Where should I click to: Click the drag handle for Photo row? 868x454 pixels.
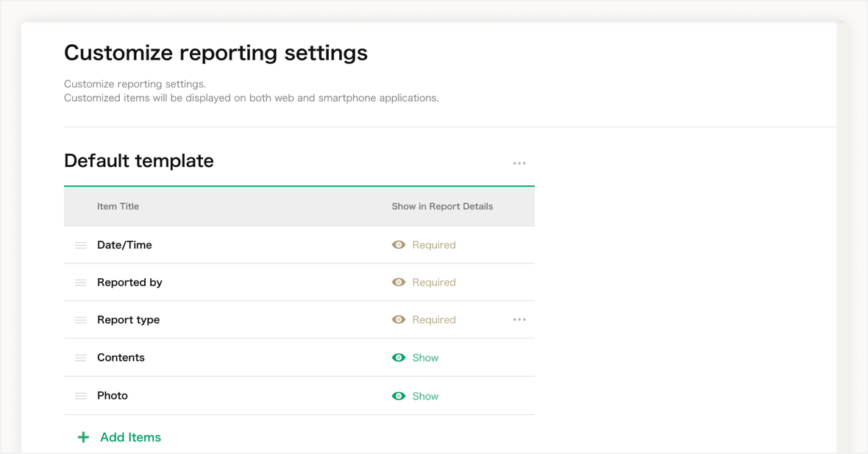click(x=81, y=396)
